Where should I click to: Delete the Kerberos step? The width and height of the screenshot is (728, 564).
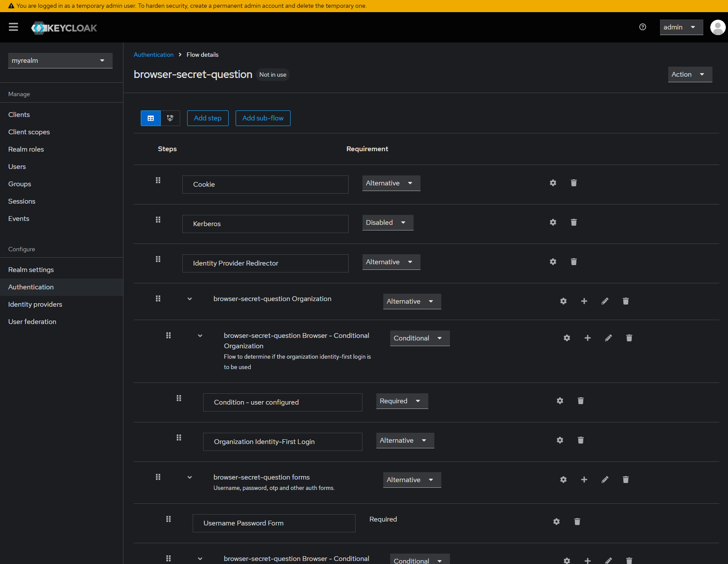tap(574, 222)
